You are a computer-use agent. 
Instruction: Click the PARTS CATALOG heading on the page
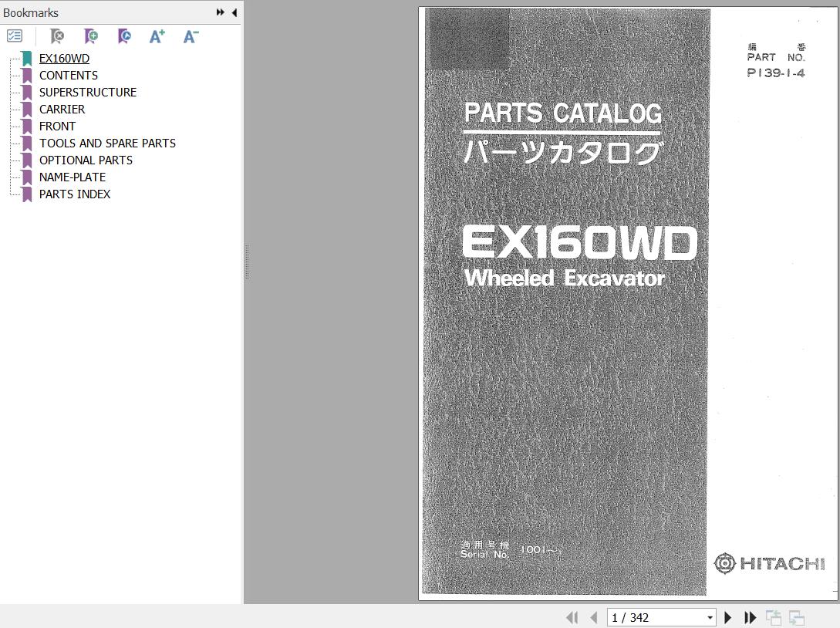pos(562,113)
